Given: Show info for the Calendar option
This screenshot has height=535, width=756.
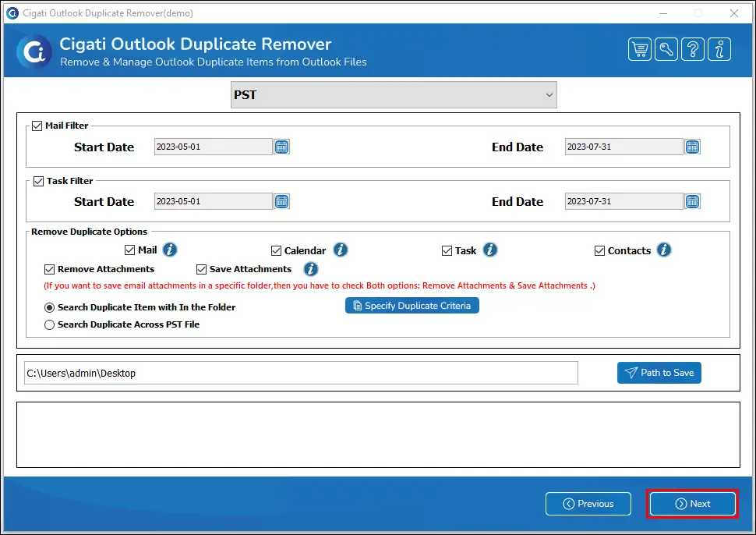Looking at the screenshot, I should pos(341,250).
